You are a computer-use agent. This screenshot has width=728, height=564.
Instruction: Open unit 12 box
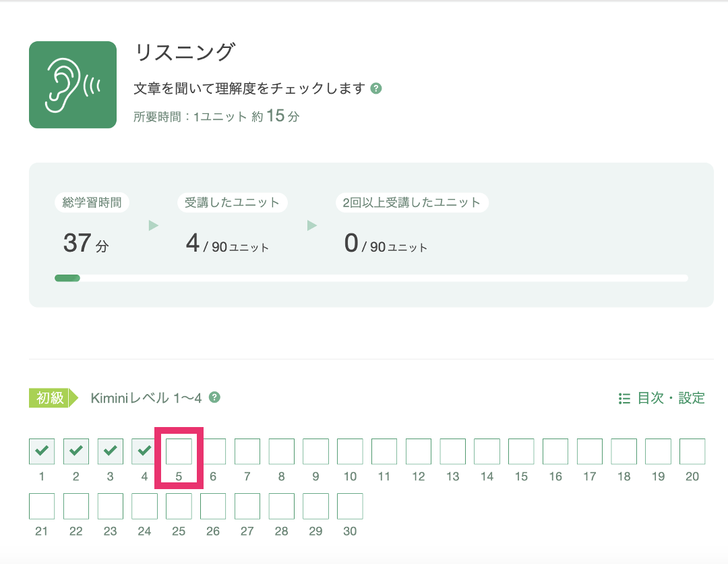click(x=419, y=451)
